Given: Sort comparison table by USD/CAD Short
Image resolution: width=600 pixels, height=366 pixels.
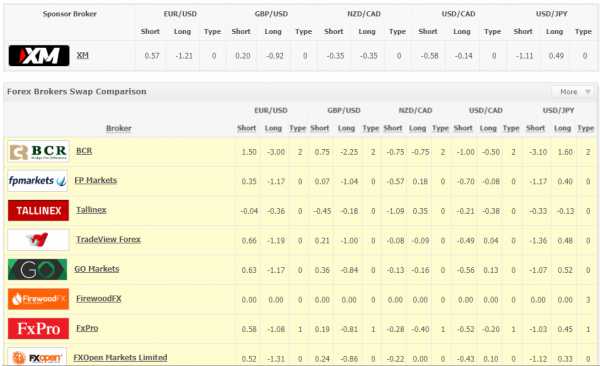Looking at the screenshot, I should click(463, 128).
